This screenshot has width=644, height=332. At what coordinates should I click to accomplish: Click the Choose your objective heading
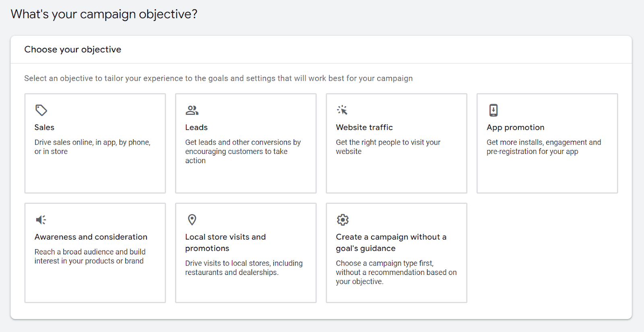tap(73, 49)
